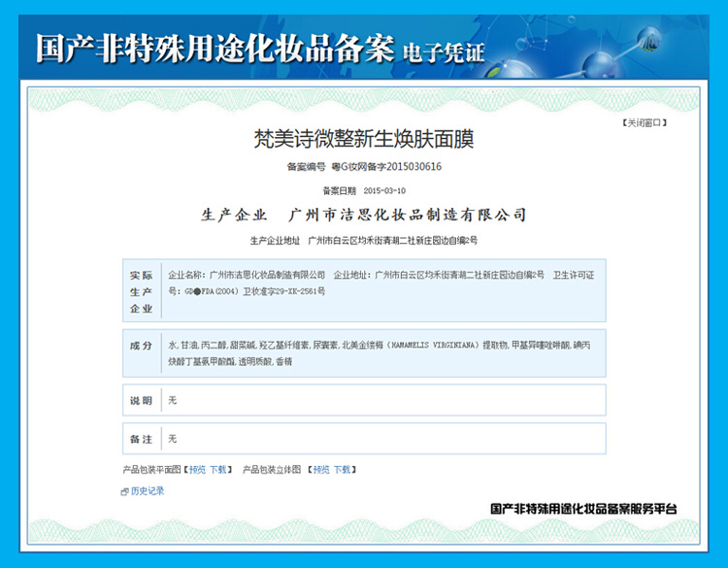Click the filing date 2015-03-10

[384, 191]
